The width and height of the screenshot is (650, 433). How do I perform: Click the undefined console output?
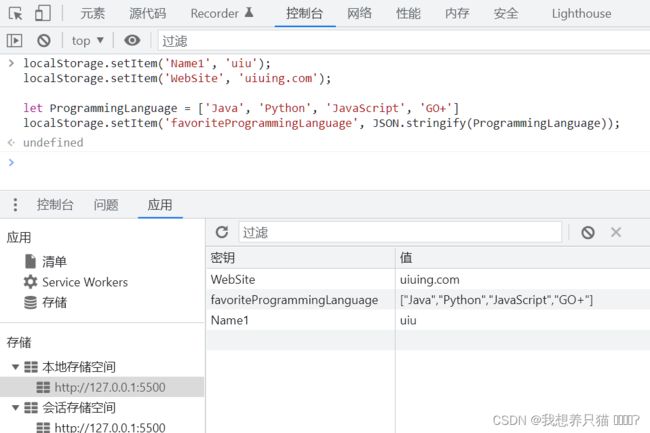[x=53, y=143]
